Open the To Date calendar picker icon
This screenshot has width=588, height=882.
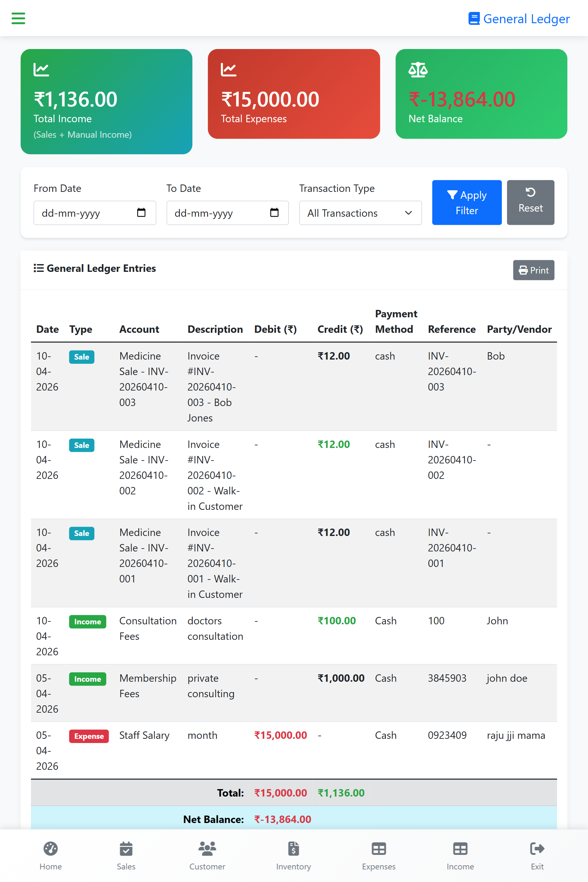(274, 213)
